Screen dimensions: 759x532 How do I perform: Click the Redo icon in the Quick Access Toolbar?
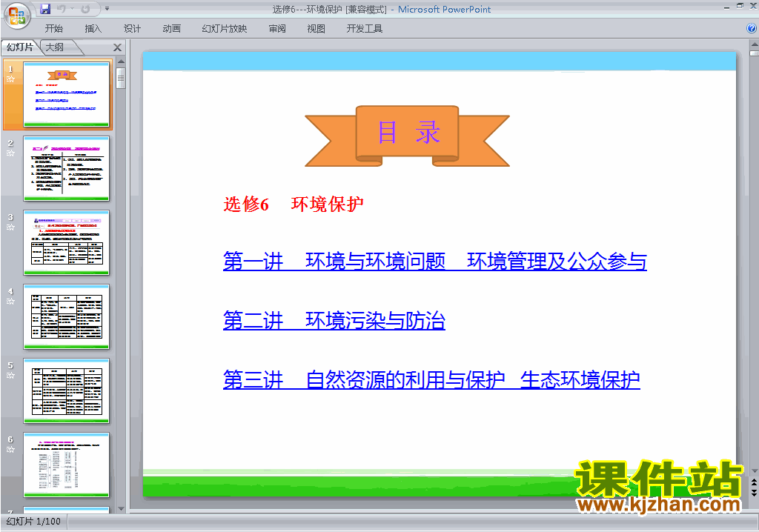(x=85, y=9)
